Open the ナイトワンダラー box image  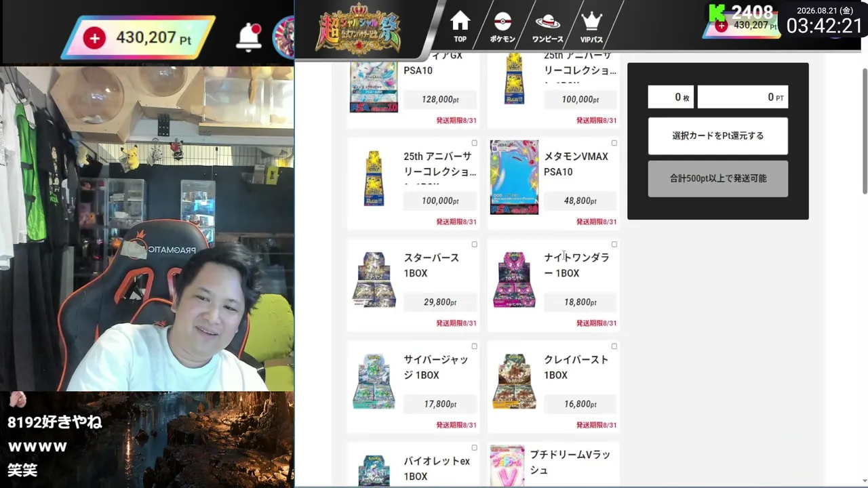(x=514, y=279)
